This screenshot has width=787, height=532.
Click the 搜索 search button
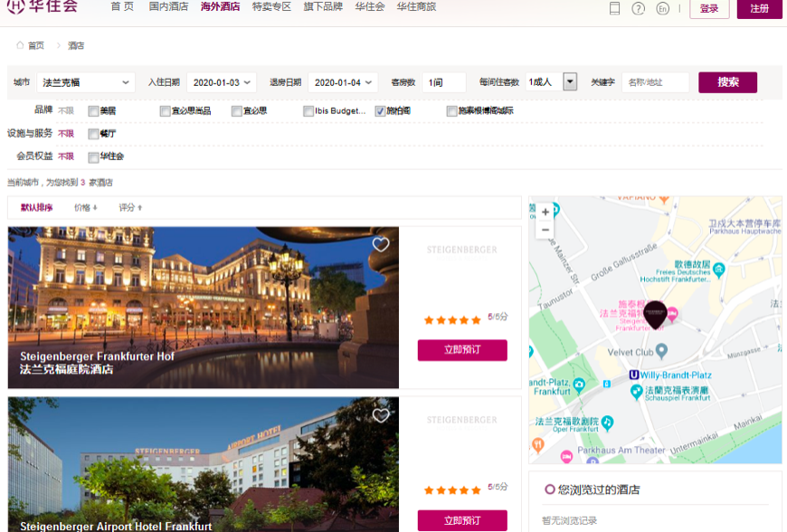click(x=728, y=82)
